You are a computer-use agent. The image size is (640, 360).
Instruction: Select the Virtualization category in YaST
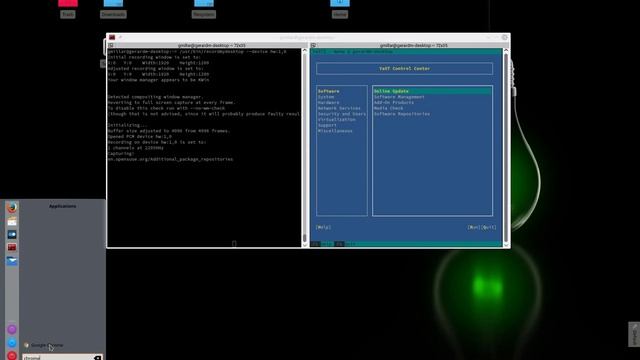(x=337, y=120)
